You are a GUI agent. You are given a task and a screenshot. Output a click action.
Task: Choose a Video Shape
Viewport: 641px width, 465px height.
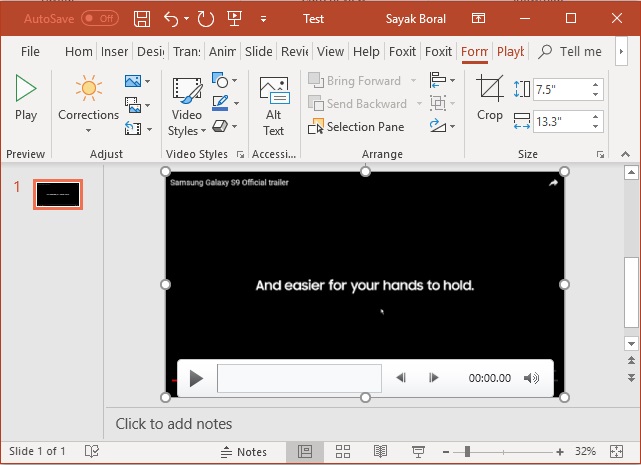(224, 80)
